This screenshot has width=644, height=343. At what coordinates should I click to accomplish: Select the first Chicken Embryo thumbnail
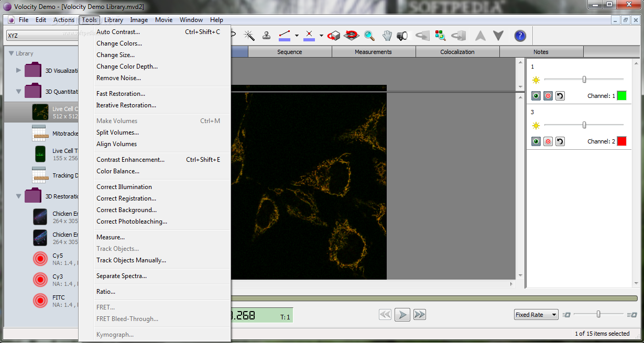(40, 217)
